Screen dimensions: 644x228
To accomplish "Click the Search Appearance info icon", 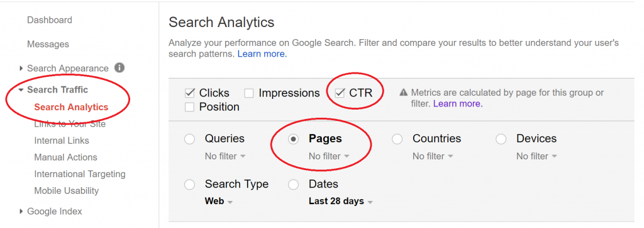I will pyautogui.click(x=119, y=67).
